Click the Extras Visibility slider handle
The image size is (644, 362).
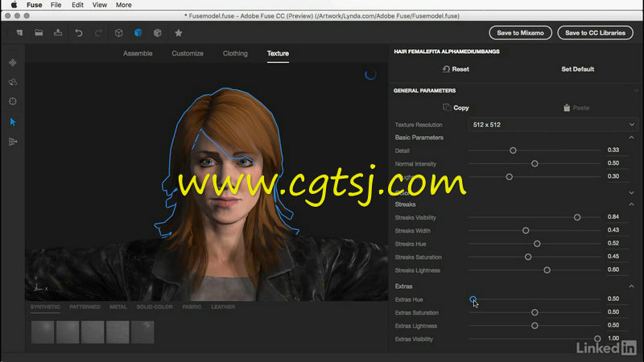[597, 339]
